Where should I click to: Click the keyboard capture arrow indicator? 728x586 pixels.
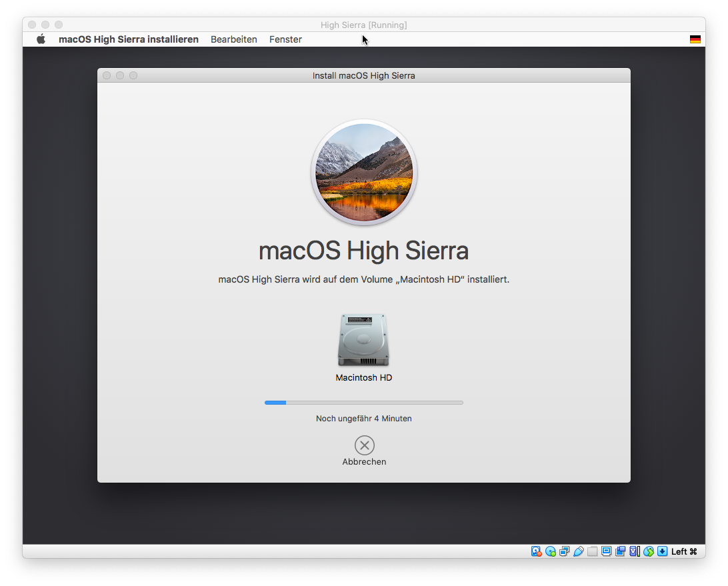pyautogui.click(x=662, y=551)
